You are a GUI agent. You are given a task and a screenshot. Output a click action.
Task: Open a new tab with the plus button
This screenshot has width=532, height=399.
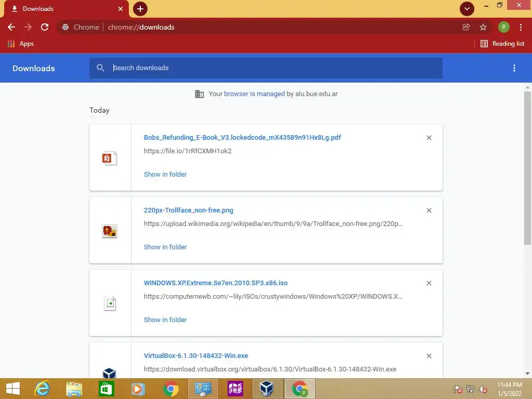(140, 9)
